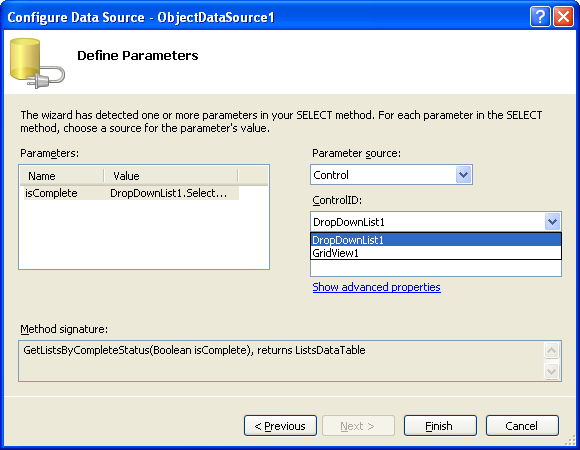Image resolution: width=580 pixels, height=450 pixels.
Task: Click the Value column header
Action: click(171, 176)
